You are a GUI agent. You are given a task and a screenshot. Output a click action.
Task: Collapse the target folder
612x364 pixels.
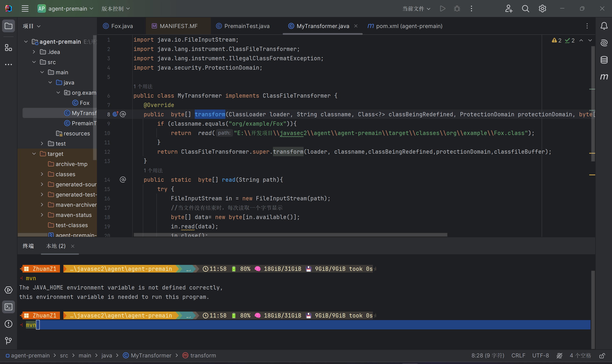coord(34,154)
